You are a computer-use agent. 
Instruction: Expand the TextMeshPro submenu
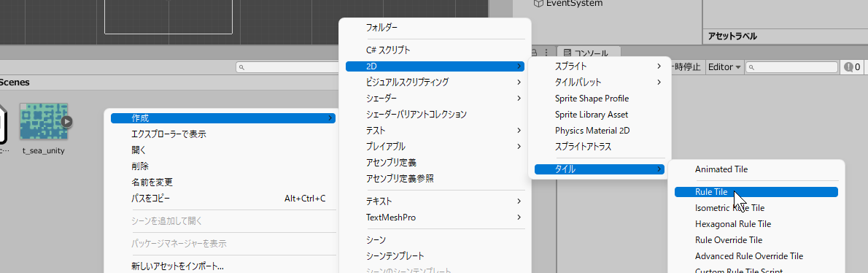[x=435, y=218]
